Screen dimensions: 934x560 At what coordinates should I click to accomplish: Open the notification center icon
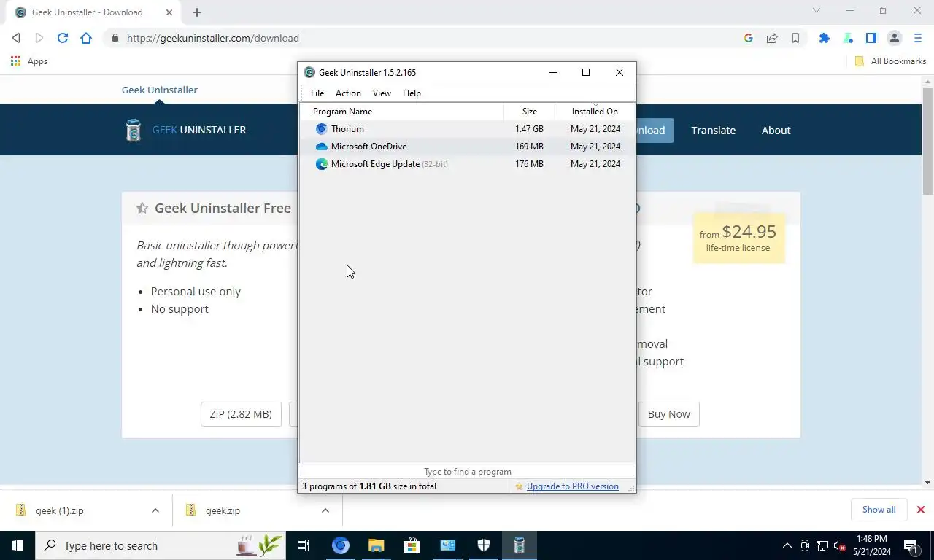coord(911,545)
